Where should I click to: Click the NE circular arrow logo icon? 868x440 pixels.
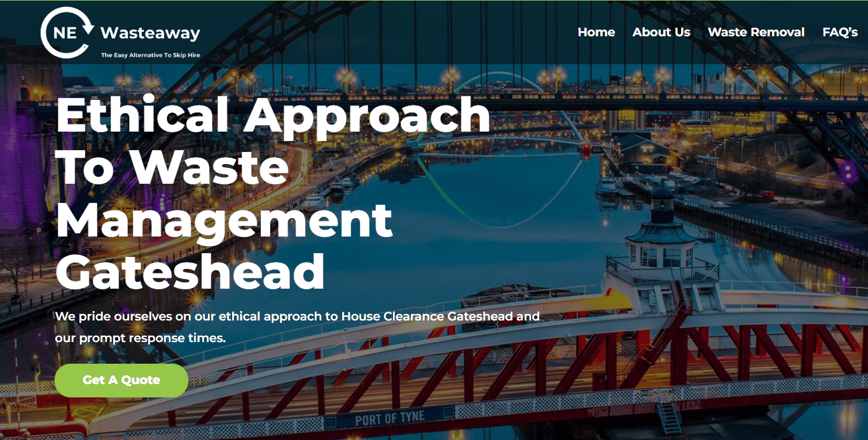tap(68, 33)
